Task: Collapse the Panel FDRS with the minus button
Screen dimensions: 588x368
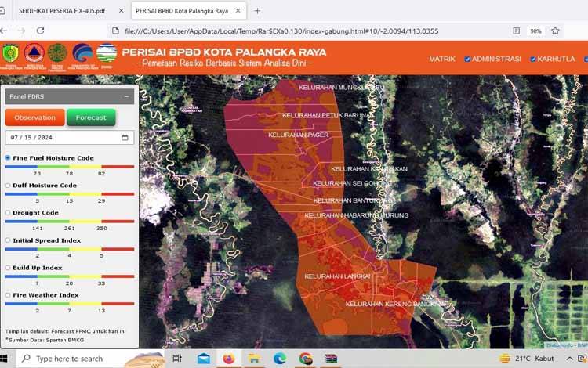Action: (126, 96)
